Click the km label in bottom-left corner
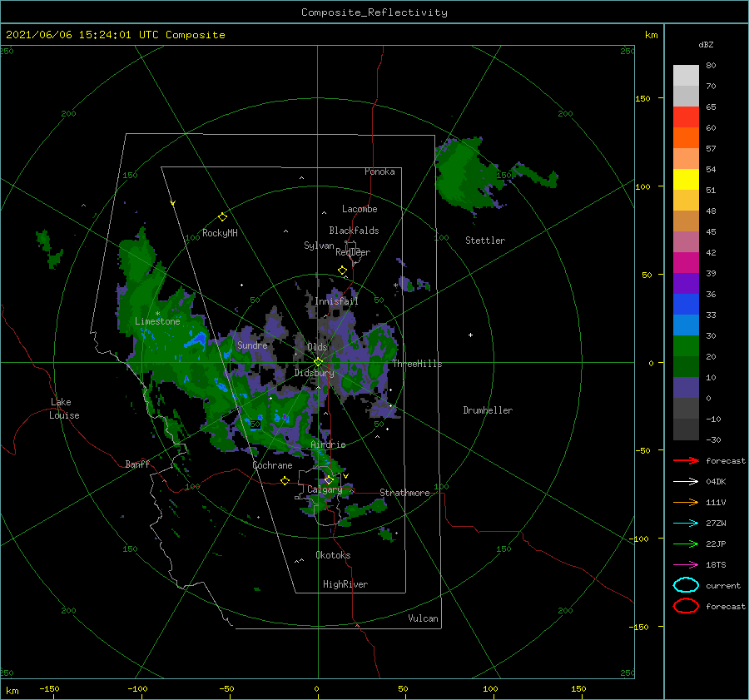The image size is (749, 700). (12, 691)
